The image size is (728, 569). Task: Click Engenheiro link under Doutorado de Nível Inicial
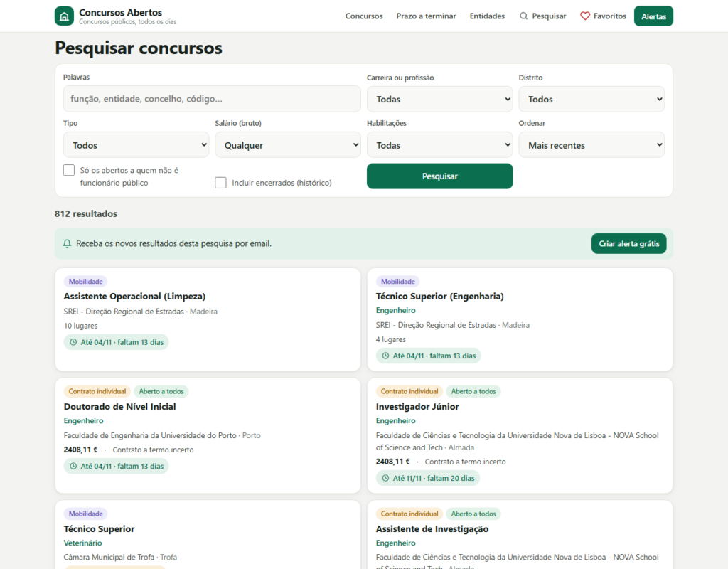[84, 421]
